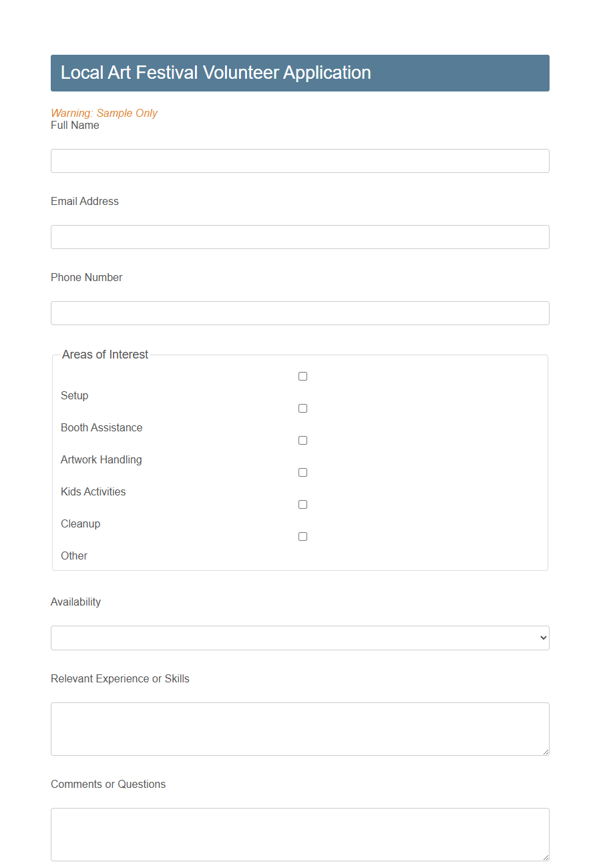
Task: Click the Local Art Festival Volunteer Application header
Action: coord(216,73)
